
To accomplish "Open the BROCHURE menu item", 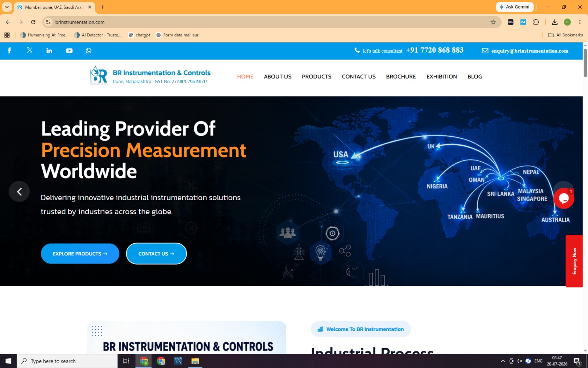I will 401,77.
